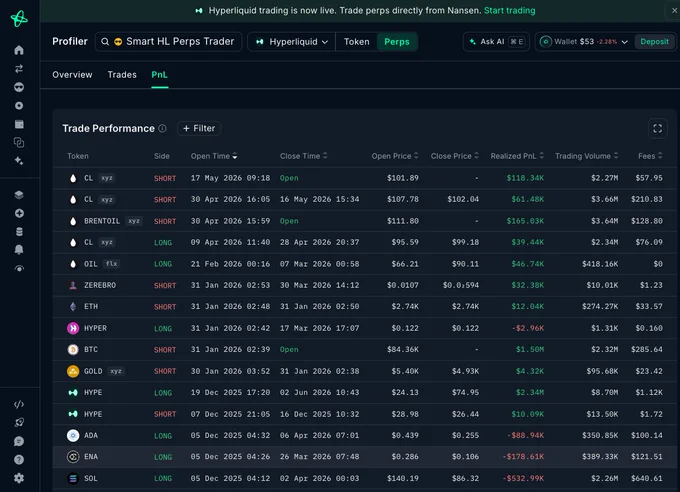This screenshot has width=680, height=492.
Task: Add a Filter to Trade Performance
Action: pos(199,128)
